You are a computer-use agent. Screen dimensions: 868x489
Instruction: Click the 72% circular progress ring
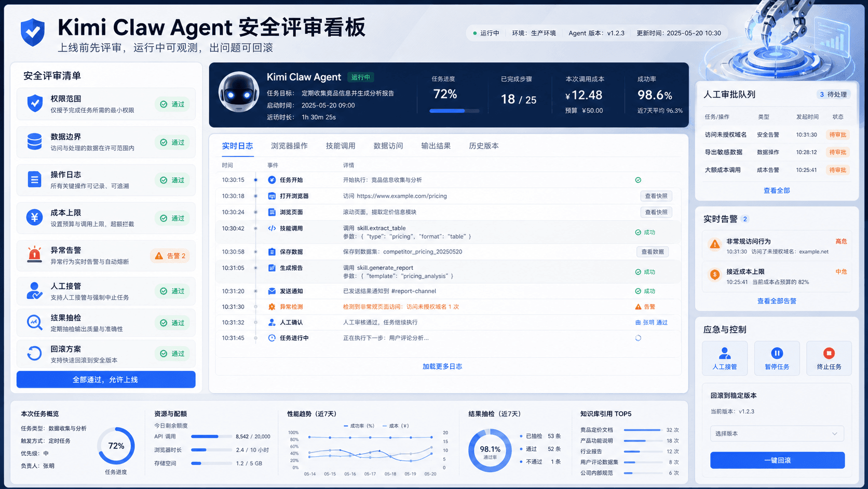pyautogui.click(x=116, y=446)
